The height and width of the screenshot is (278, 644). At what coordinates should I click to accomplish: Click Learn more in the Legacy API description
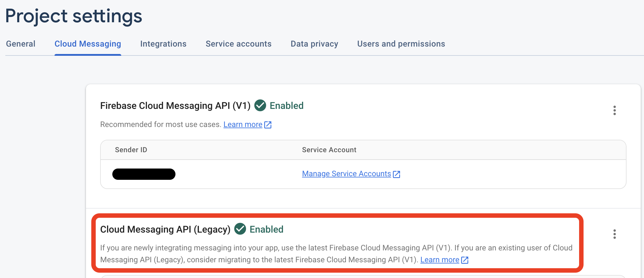(x=440, y=260)
